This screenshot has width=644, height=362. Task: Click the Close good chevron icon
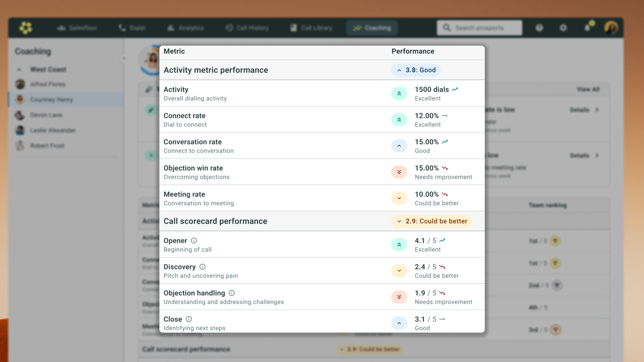point(399,323)
